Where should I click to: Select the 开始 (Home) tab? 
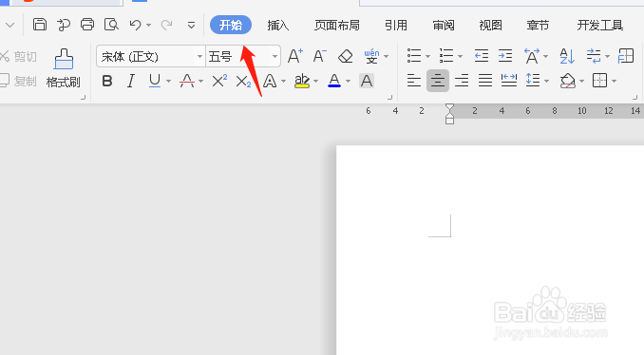pos(231,25)
